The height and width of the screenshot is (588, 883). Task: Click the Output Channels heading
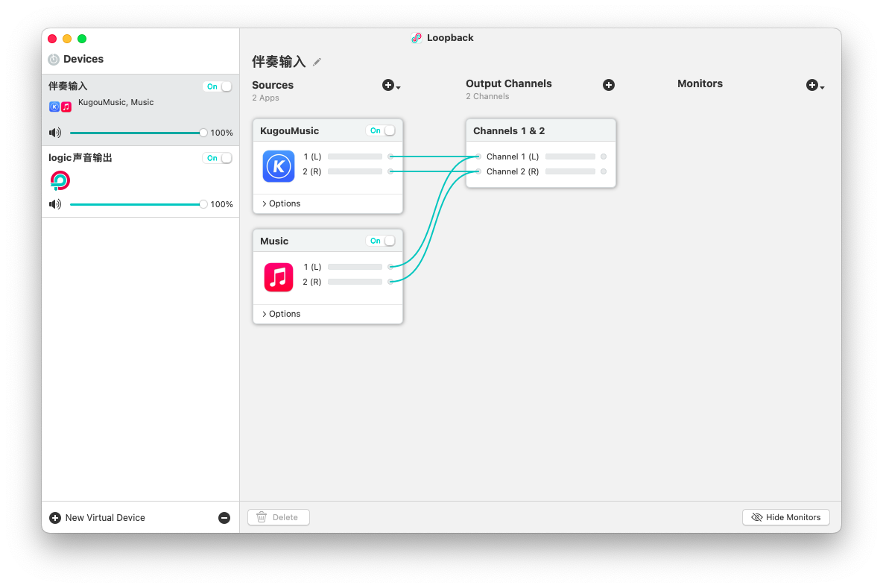[508, 83]
